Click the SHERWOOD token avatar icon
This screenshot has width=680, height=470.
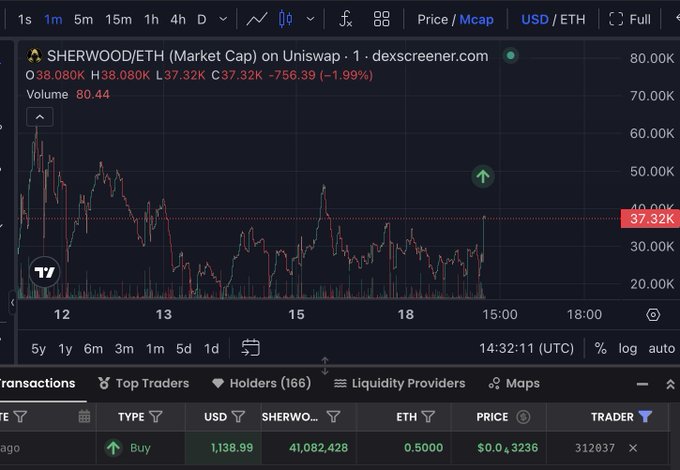coord(34,56)
